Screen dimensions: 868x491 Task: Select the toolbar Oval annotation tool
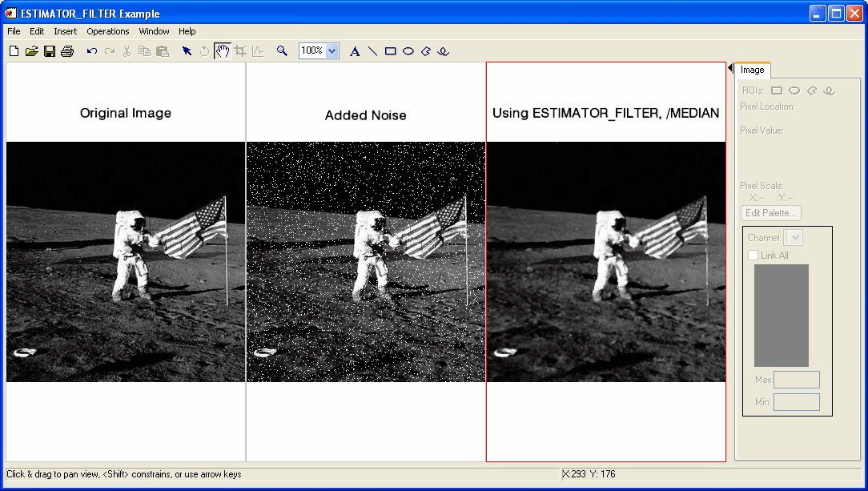tap(408, 51)
